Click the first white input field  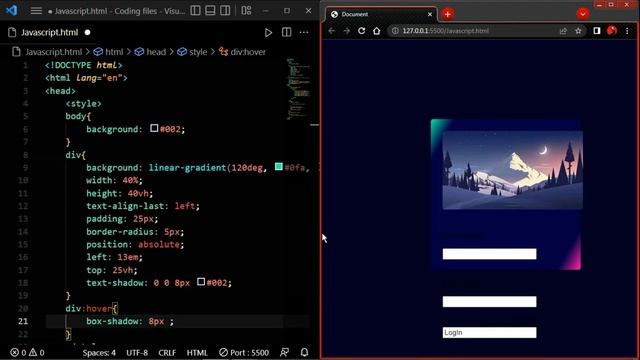(489, 254)
